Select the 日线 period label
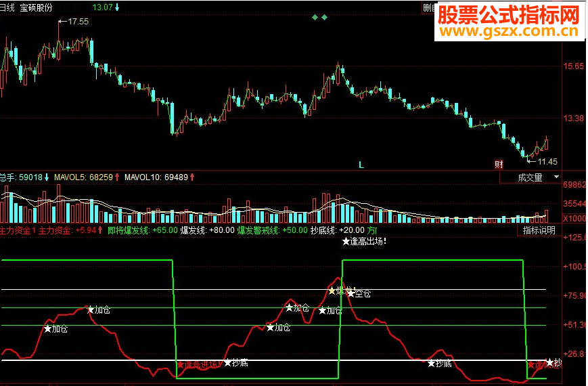The width and height of the screenshot is (588, 386). coord(7,7)
